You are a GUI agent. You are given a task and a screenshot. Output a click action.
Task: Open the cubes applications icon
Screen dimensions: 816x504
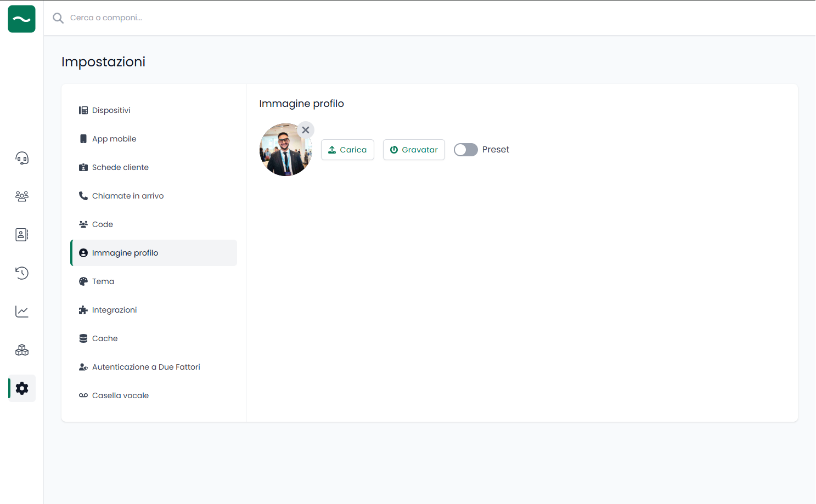click(x=22, y=350)
